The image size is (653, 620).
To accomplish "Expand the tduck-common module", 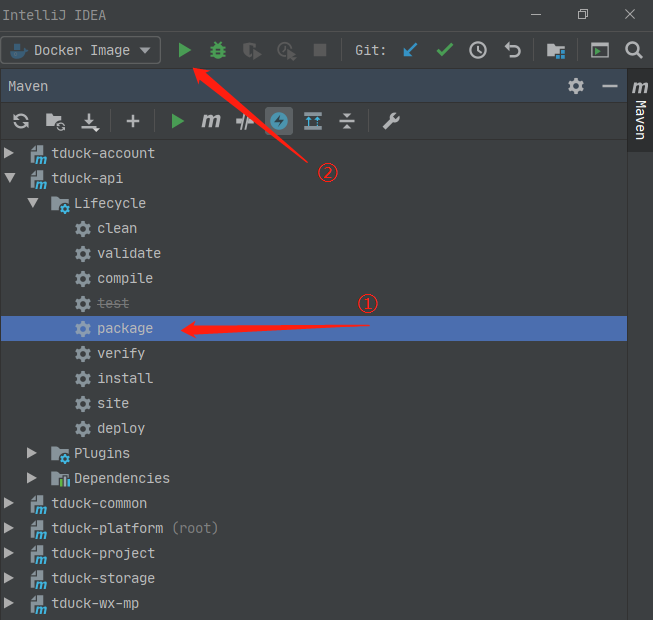I will tap(9, 503).
